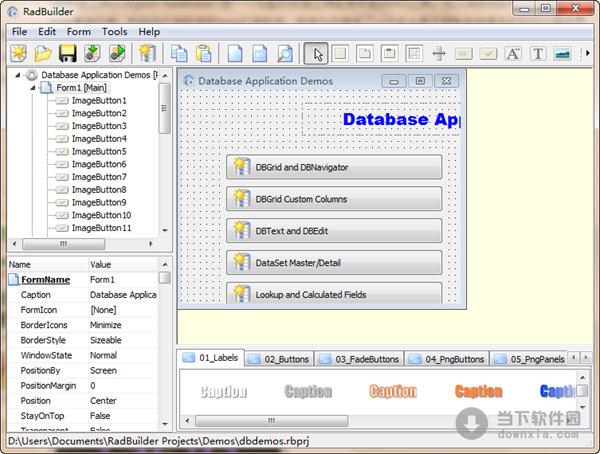600x454 pixels.
Task: Select the styled A label component tool
Action: point(513,53)
